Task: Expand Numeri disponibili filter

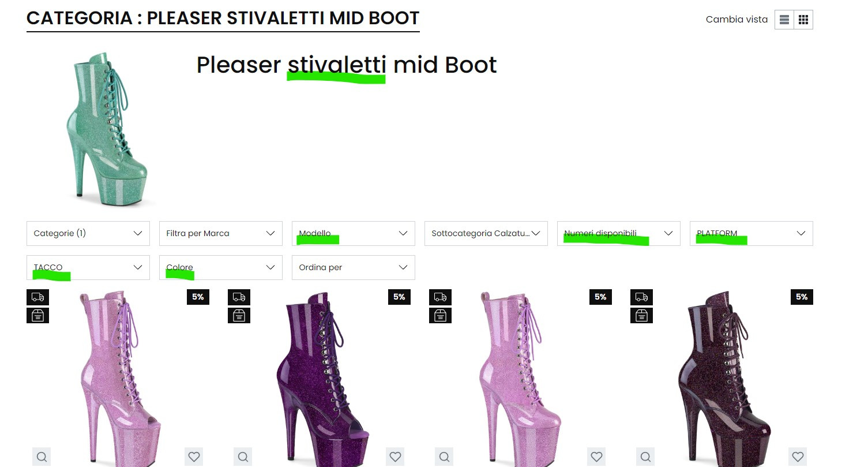Action: point(619,233)
